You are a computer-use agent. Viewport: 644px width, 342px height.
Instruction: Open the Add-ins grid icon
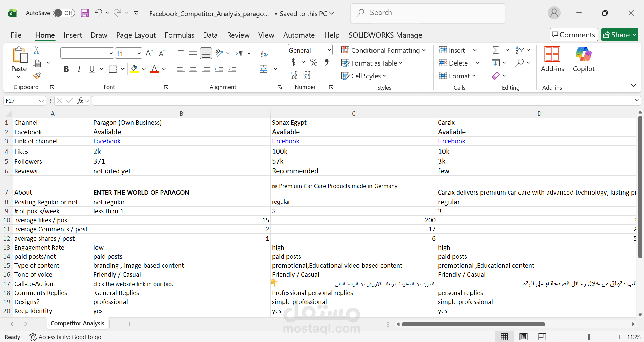coord(552,54)
